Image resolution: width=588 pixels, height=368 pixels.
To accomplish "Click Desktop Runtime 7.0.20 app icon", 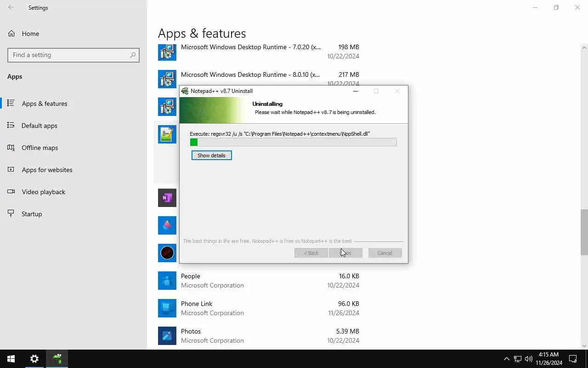I will point(167,52).
